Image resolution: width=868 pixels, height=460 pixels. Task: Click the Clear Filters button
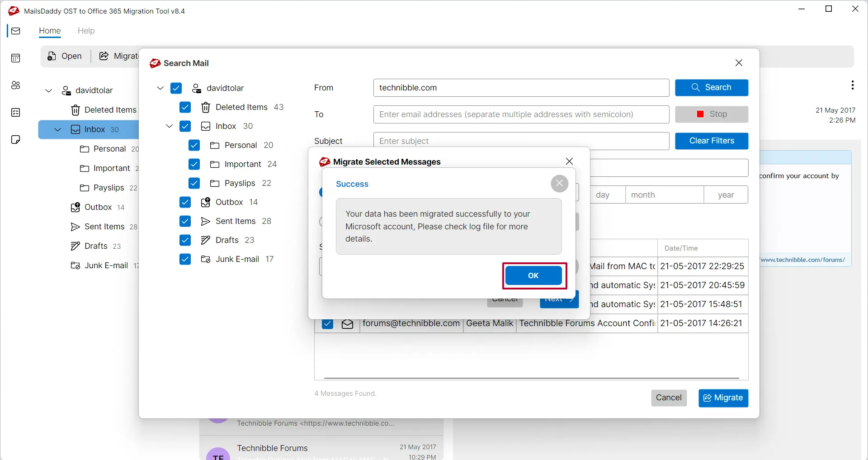click(x=711, y=141)
